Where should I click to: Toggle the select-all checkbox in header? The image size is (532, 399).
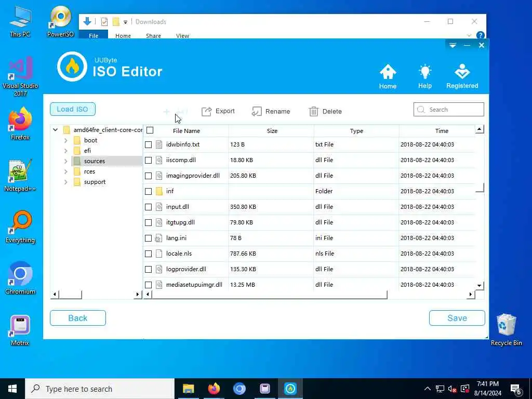(150, 130)
